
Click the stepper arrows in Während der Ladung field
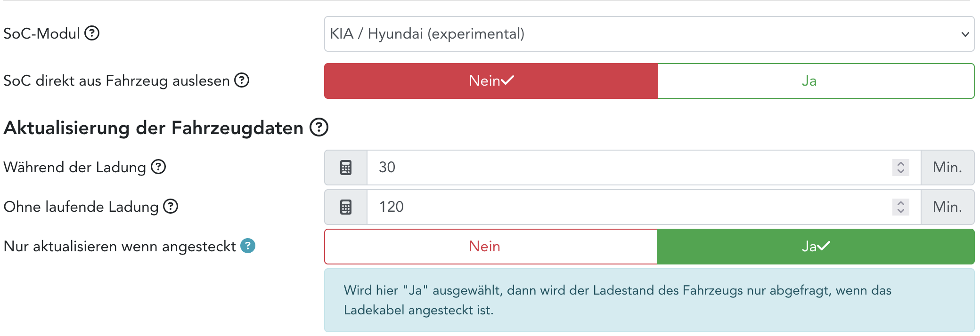coord(900,168)
